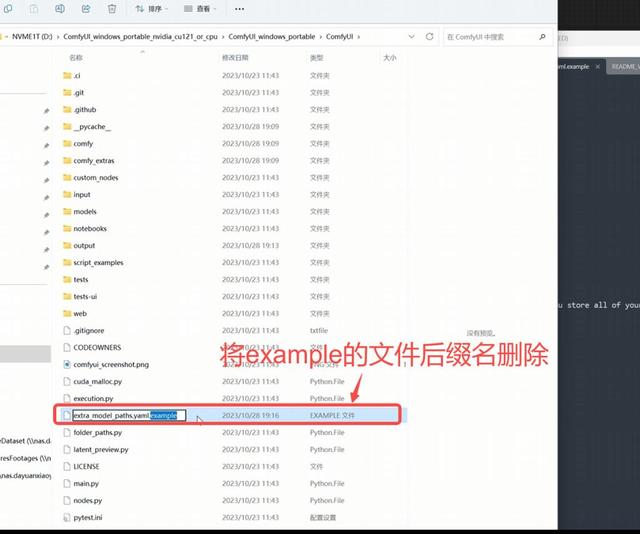The height and width of the screenshot is (534, 640).
Task: Sort by the Size column header
Action: [x=390, y=58]
